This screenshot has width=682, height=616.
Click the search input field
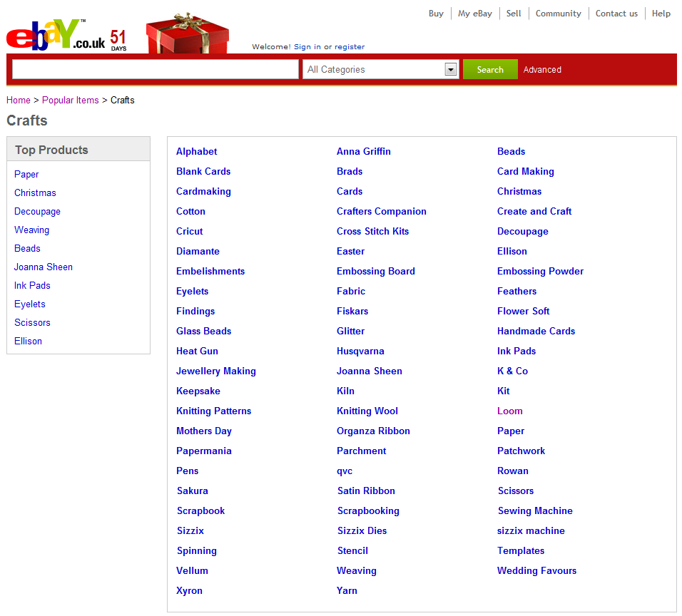153,68
